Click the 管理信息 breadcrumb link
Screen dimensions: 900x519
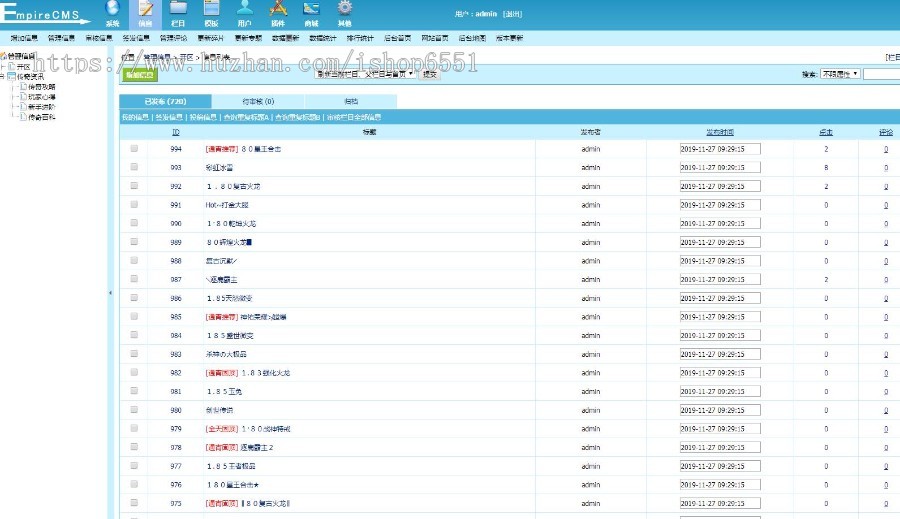point(157,57)
